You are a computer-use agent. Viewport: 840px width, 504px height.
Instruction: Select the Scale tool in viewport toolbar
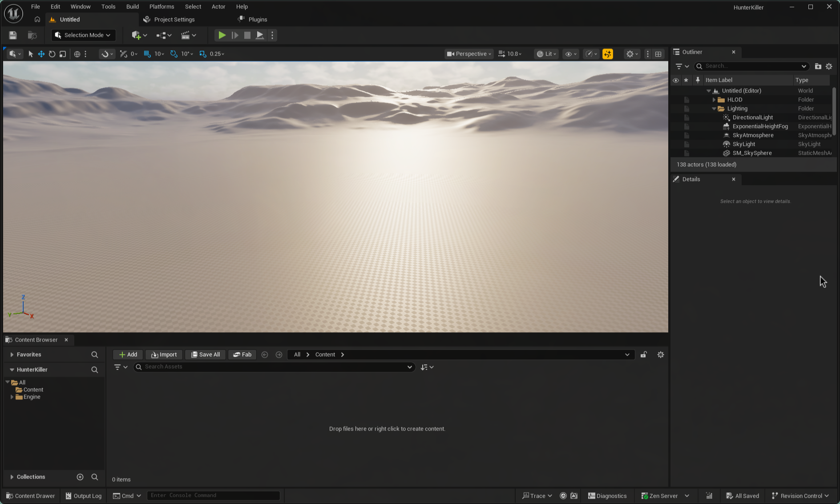click(63, 54)
